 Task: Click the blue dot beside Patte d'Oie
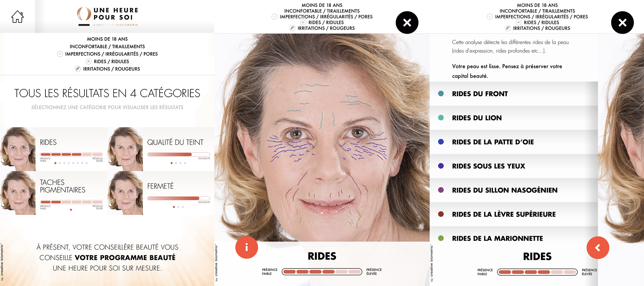(441, 142)
